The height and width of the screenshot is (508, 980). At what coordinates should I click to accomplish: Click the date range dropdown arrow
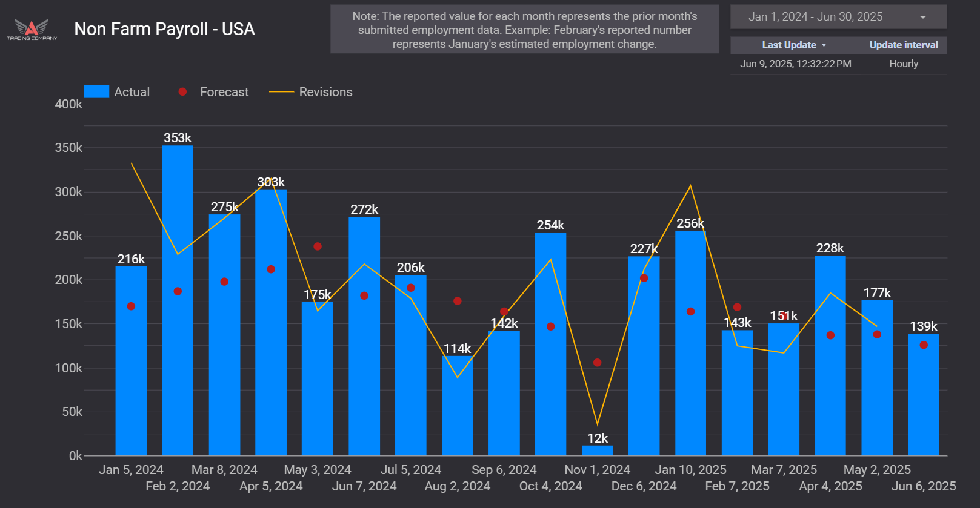click(x=922, y=18)
